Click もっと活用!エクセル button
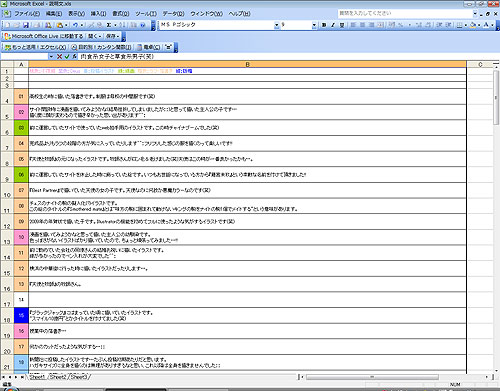This screenshot has width=500, height=391. [35, 47]
